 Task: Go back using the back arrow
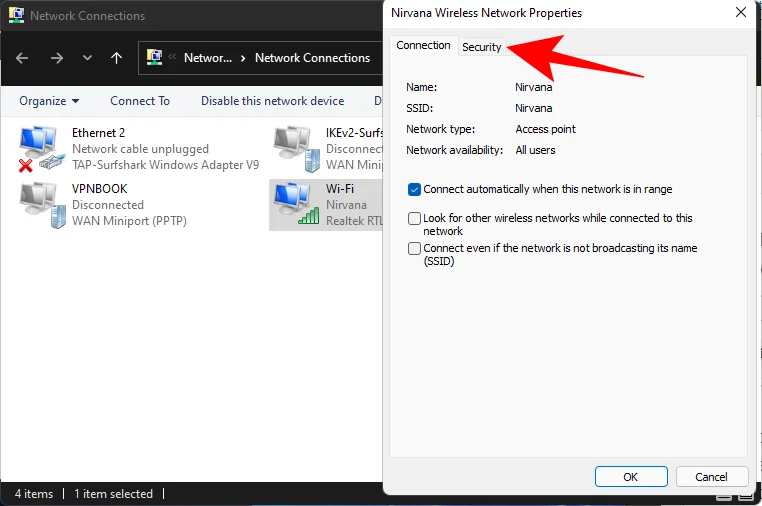(x=22, y=58)
